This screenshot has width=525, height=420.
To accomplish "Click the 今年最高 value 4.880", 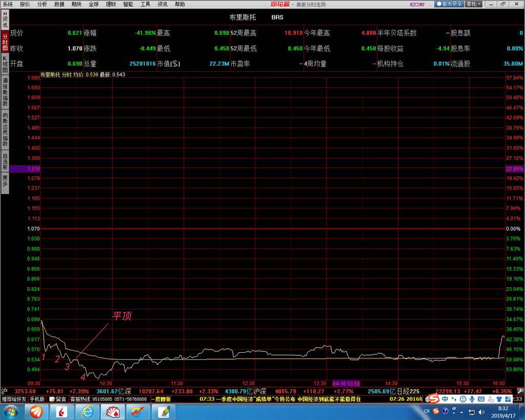I will pyautogui.click(x=369, y=33).
